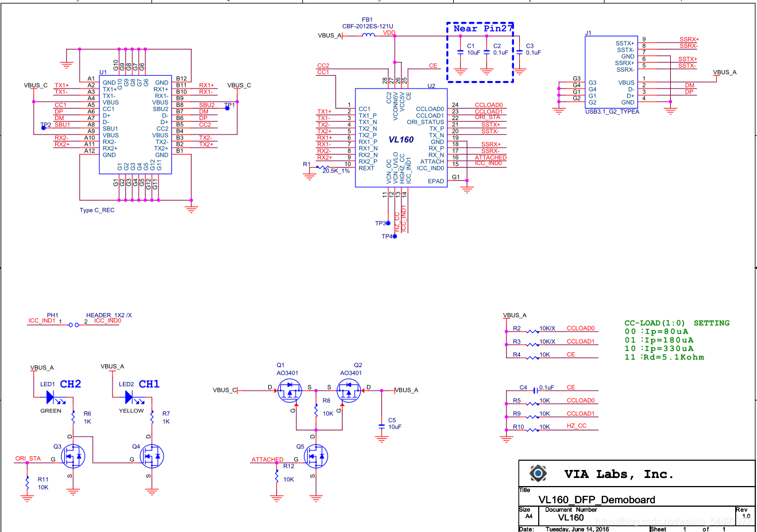
Task: Click the 'VIA Labs, Inc.' company name
Action: point(619,475)
